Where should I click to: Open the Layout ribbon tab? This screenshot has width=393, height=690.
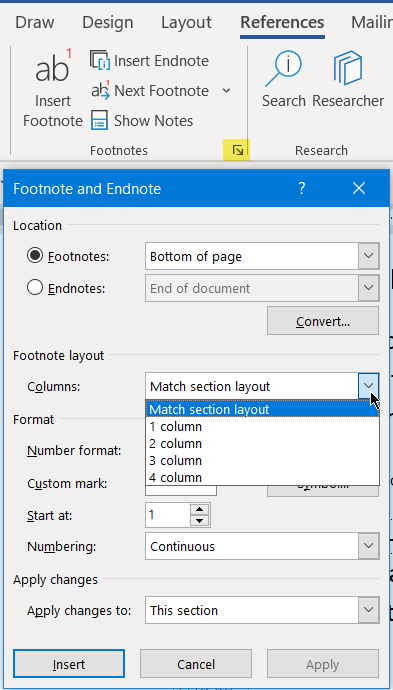(186, 22)
